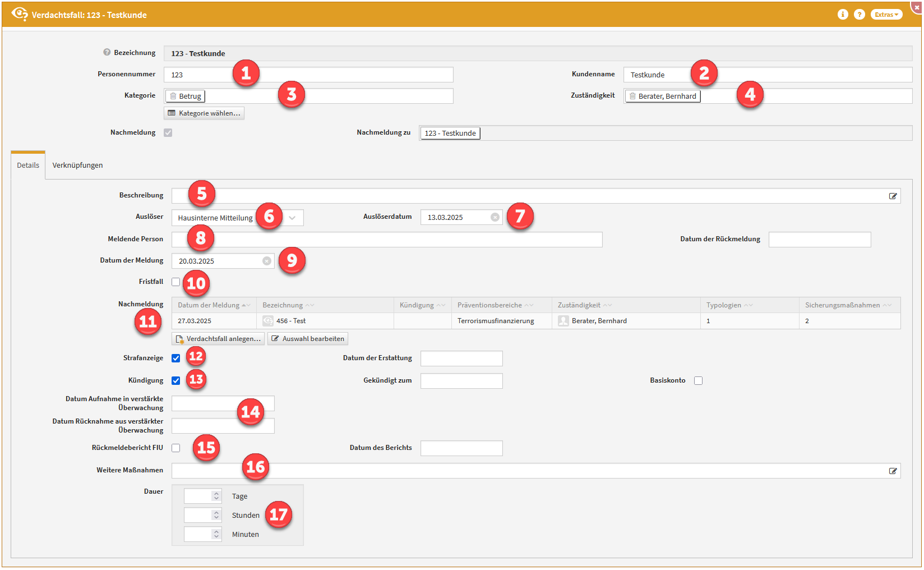Switch to the Verknüpfungen tab
924x570 pixels.
pyautogui.click(x=77, y=166)
